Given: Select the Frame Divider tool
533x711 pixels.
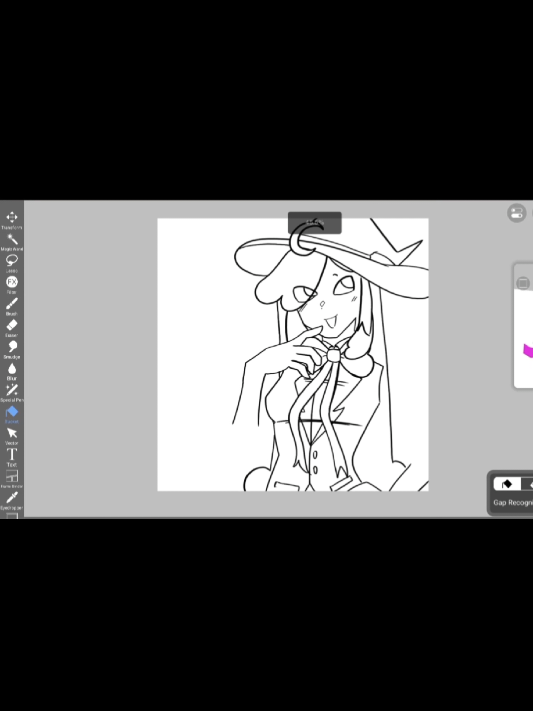Looking at the screenshot, I should (12, 478).
